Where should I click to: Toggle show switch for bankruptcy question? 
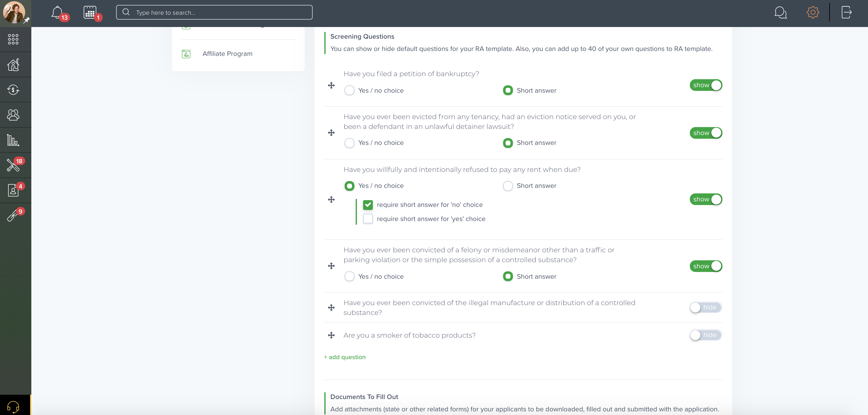pos(706,85)
